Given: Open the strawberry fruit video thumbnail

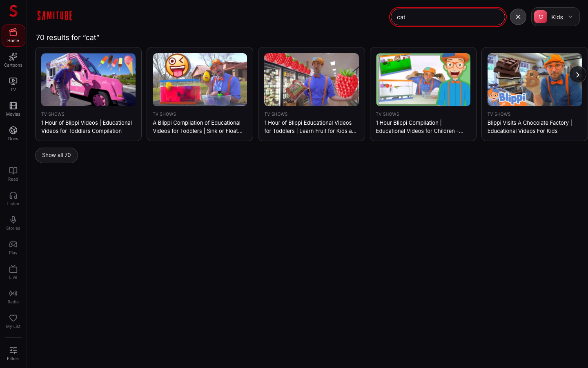Looking at the screenshot, I should coord(312,80).
